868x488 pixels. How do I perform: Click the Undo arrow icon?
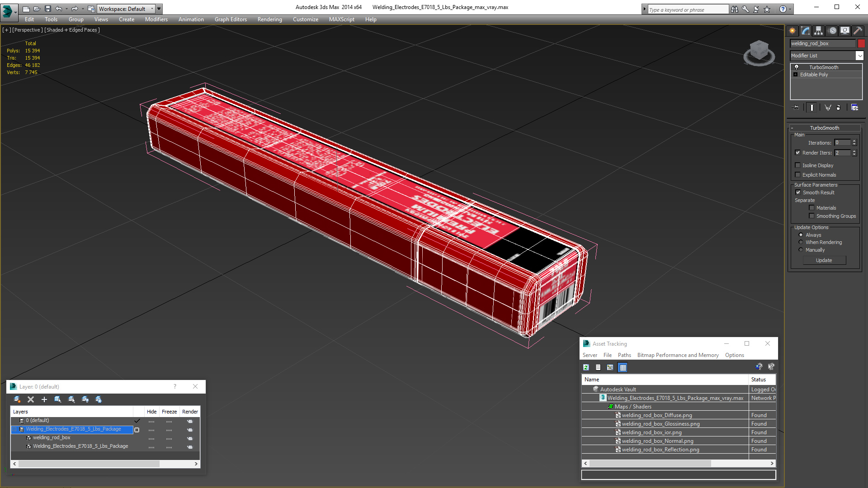click(x=59, y=9)
